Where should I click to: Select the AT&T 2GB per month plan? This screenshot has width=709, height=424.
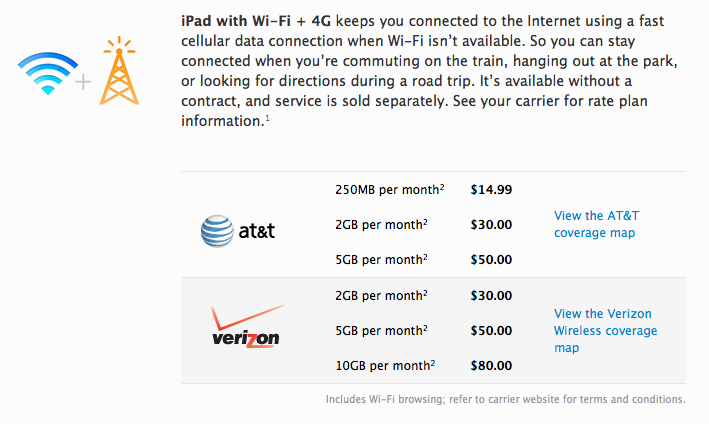[381, 225]
